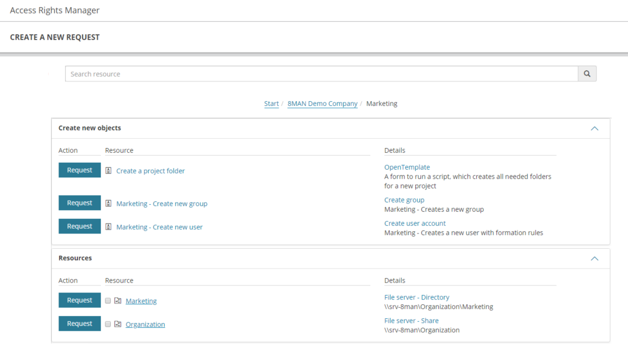Open the Organization share resource link
Screen dimensions: 628x364
(145, 324)
